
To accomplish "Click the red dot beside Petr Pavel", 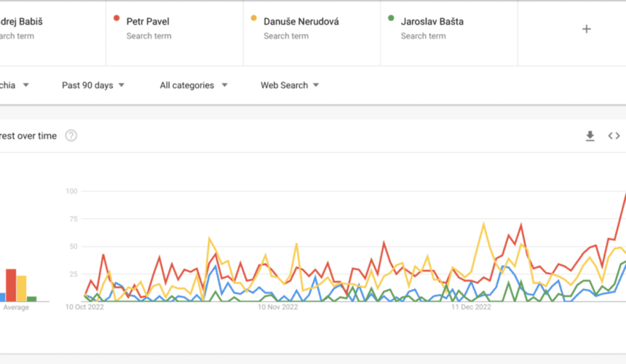I will click(116, 18).
